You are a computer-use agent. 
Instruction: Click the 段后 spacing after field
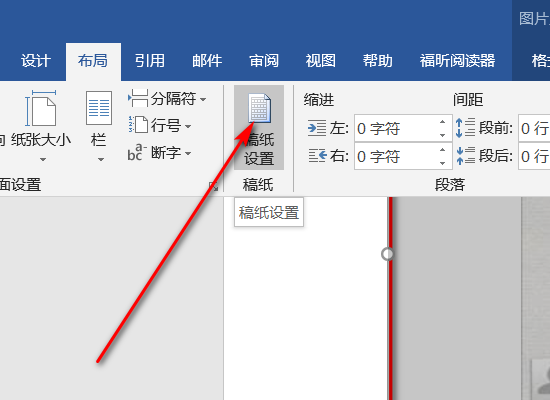point(534,156)
